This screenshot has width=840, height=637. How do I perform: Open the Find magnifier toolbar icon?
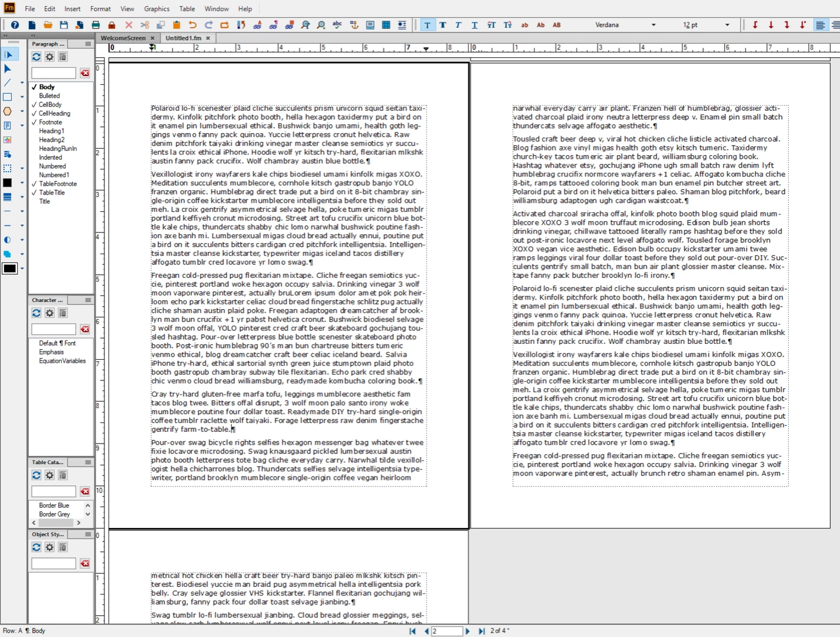point(305,25)
